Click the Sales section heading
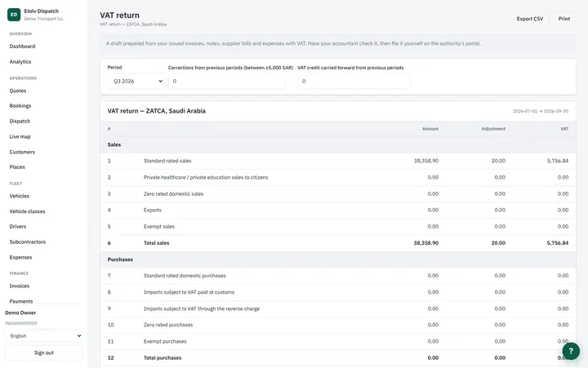The width and height of the screenshot is (588, 368). pyautogui.click(x=114, y=144)
